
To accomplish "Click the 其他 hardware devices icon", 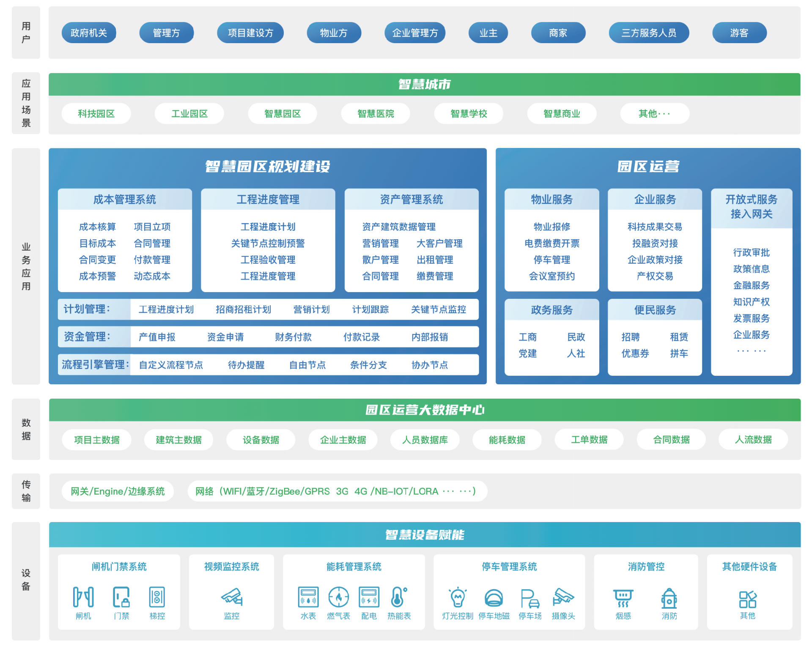I will click(747, 599).
